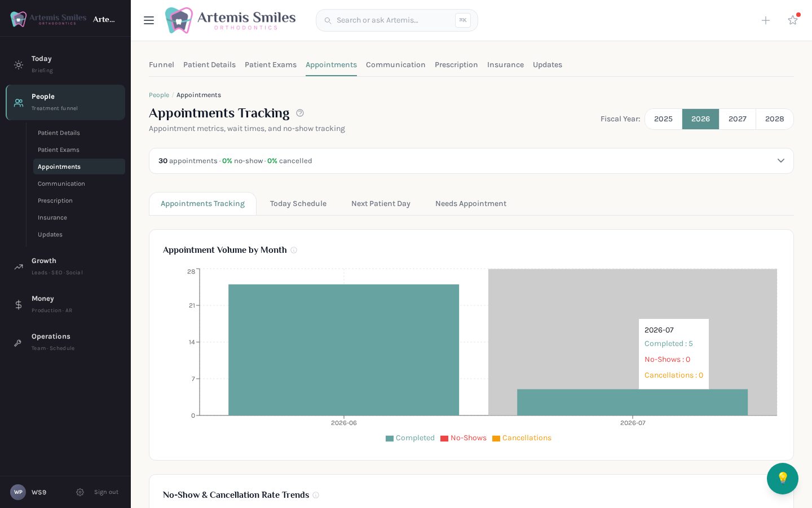The height and width of the screenshot is (508, 812).
Task: Select the Appointments Tracking sub-tab
Action: pos(202,204)
